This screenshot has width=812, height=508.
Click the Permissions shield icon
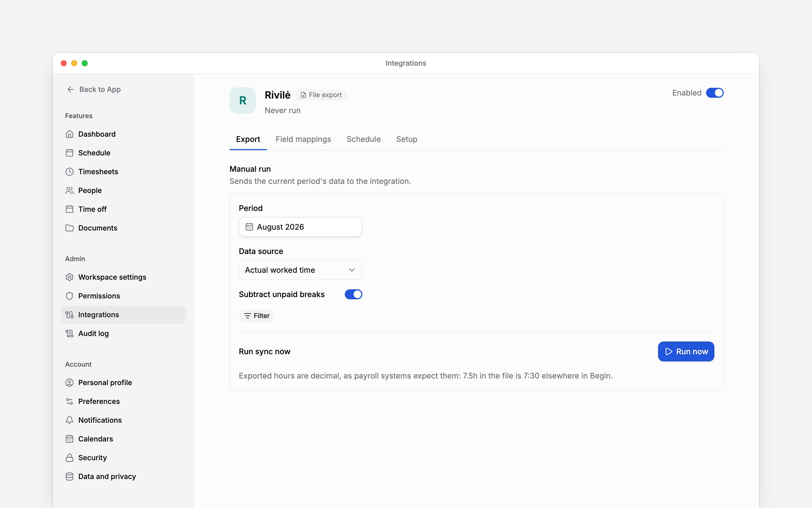pos(70,296)
